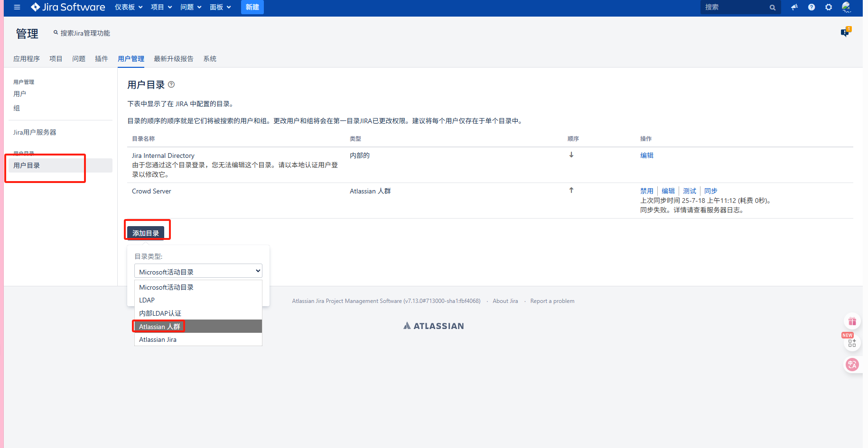Open Jira用户服务器 in sidebar

coord(35,132)
